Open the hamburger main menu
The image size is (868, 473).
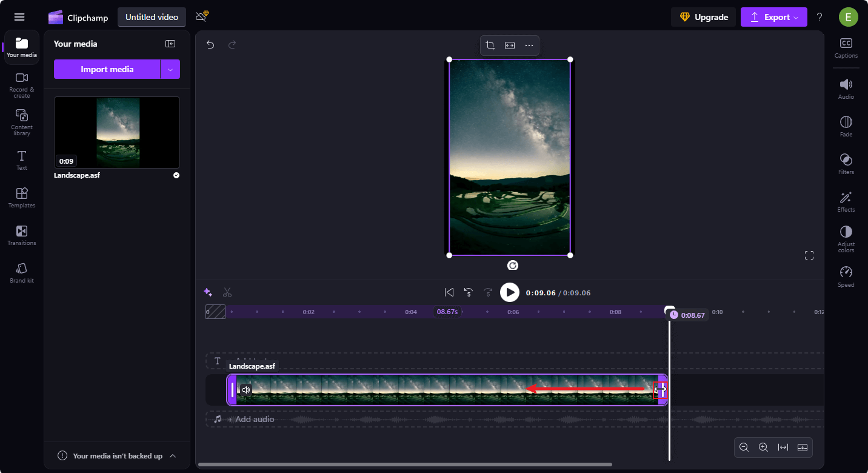[x=19, y=17]
